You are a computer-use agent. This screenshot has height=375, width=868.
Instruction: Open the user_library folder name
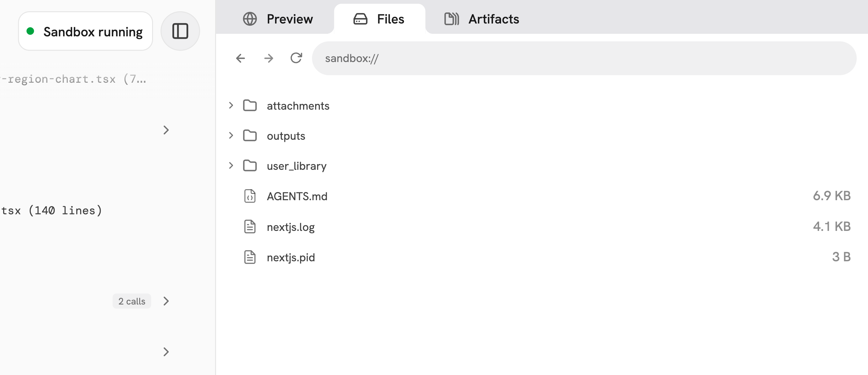(x=297, y=166)
